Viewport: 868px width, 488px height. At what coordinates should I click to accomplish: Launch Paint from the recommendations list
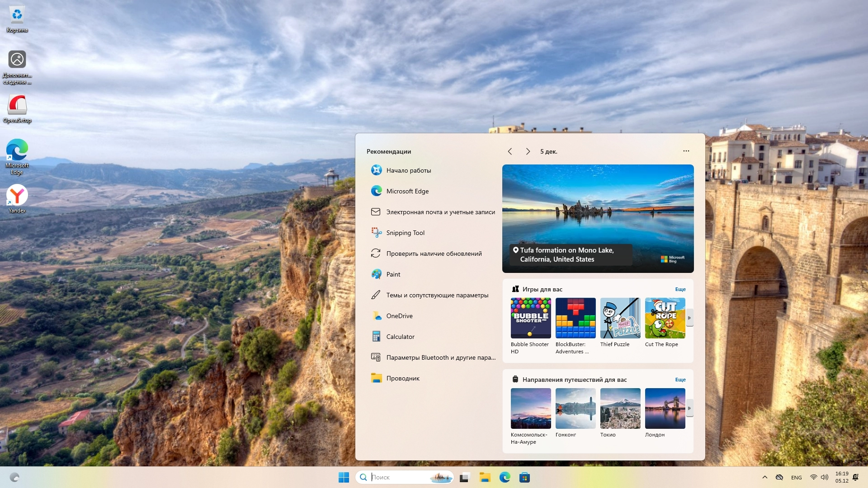(393, 274)
